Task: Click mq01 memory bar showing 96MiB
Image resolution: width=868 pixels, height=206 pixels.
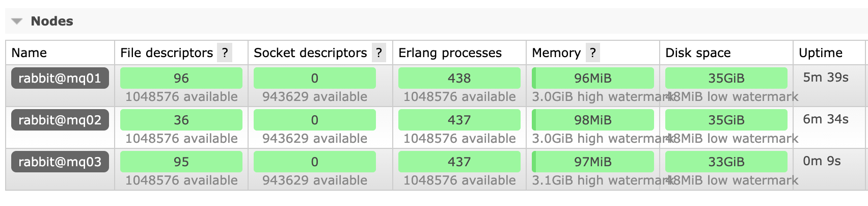Action: click(593, 78)
